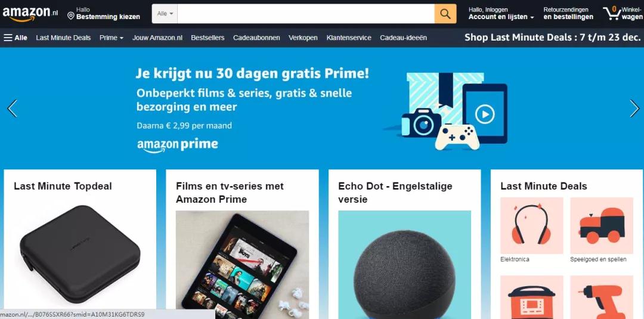
Task: Click the orange search magnifier button
Action: [445, 14]
